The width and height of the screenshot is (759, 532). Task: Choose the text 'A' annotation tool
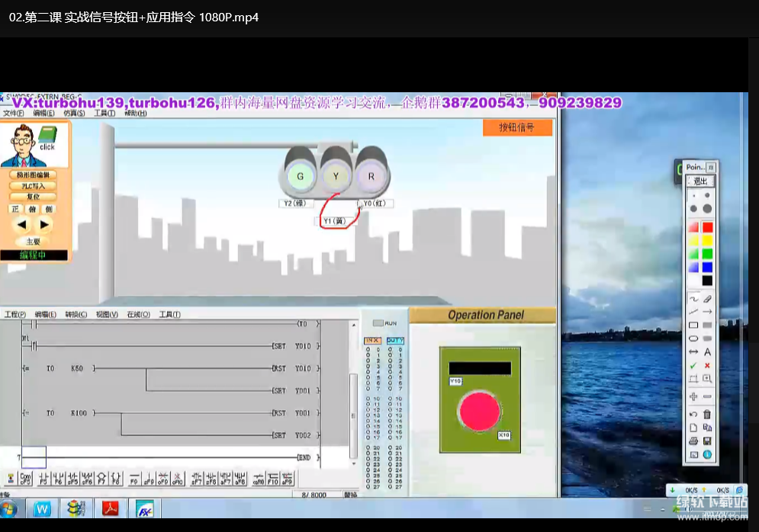coord(707,352)
